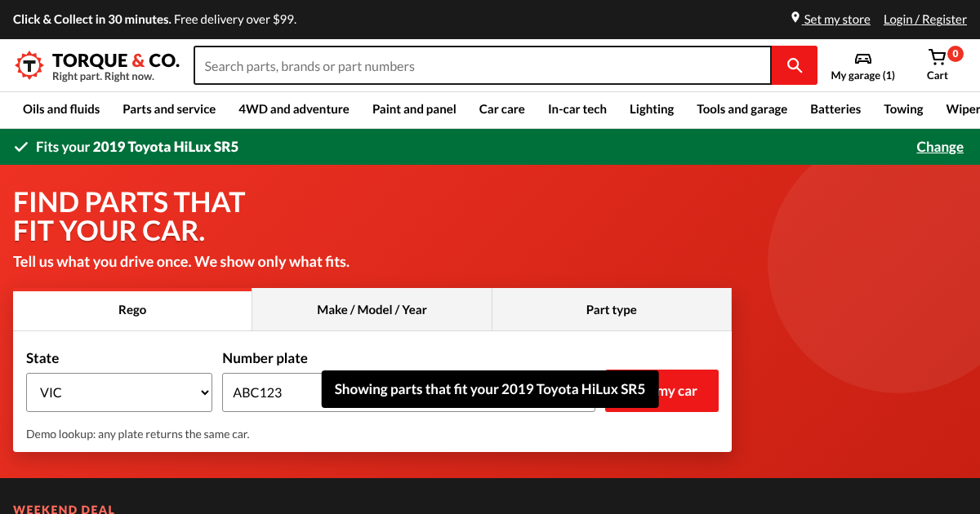
Task: Open Paint and panel menu
Action: 414,109
